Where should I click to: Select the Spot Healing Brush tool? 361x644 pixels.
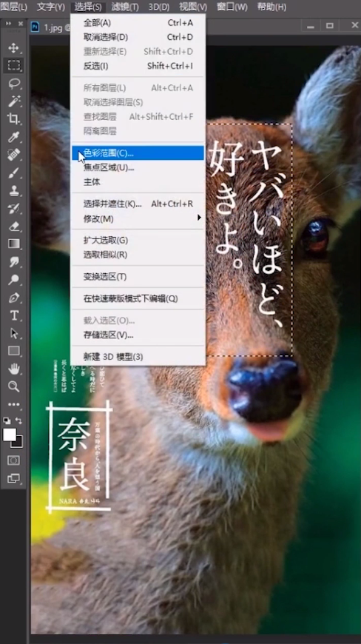tap(13, 155)
